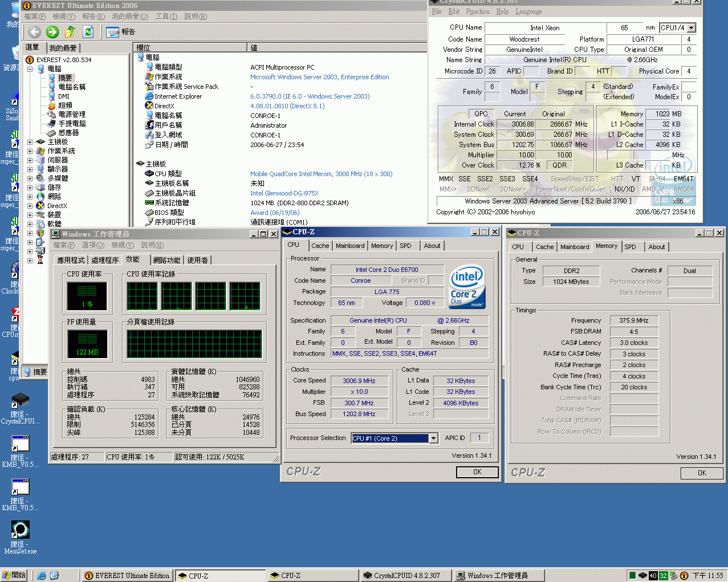Click the green CPU meter icon in system tray
This screenshot has height=582, width=728.
[632, 576]
